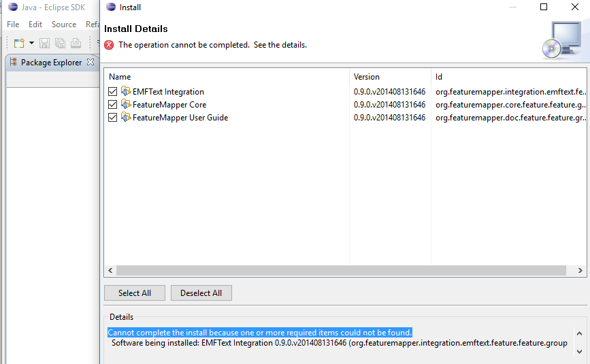This screenshot has width=590, height=364.
Task: Click the highlighted 'Cannot complete the install' line
Action: (260, 333)
